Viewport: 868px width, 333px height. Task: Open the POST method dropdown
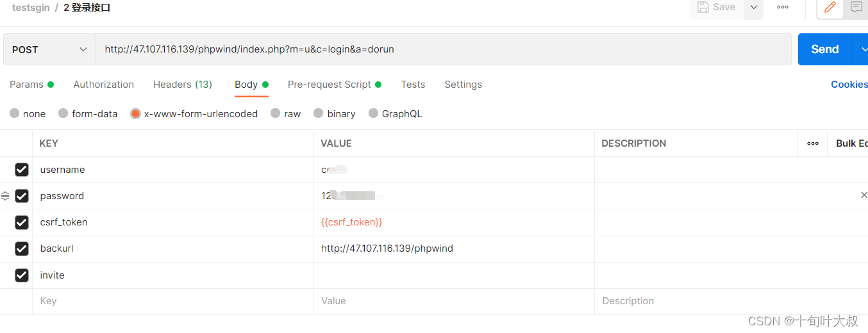pyautogui.click(x=49, y=49)
